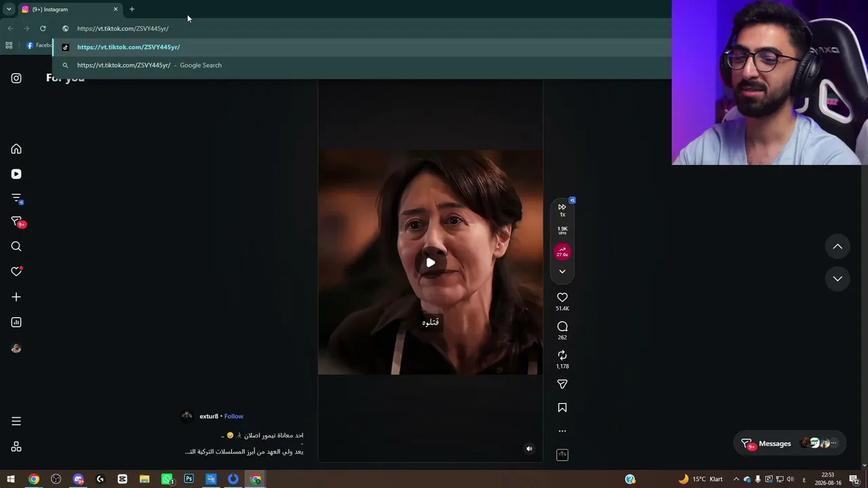
Task: Close the Instagram tab
Action: [115, 9]
